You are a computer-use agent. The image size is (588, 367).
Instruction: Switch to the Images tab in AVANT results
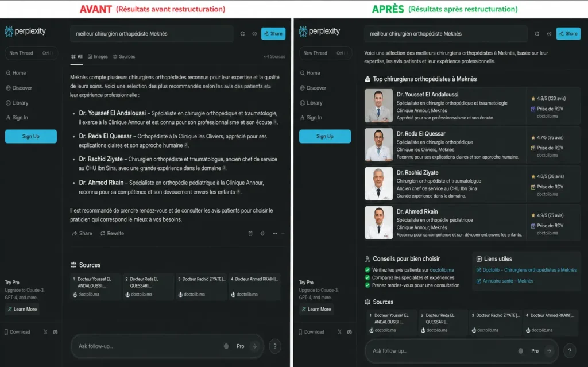click(x=98, y=57)
